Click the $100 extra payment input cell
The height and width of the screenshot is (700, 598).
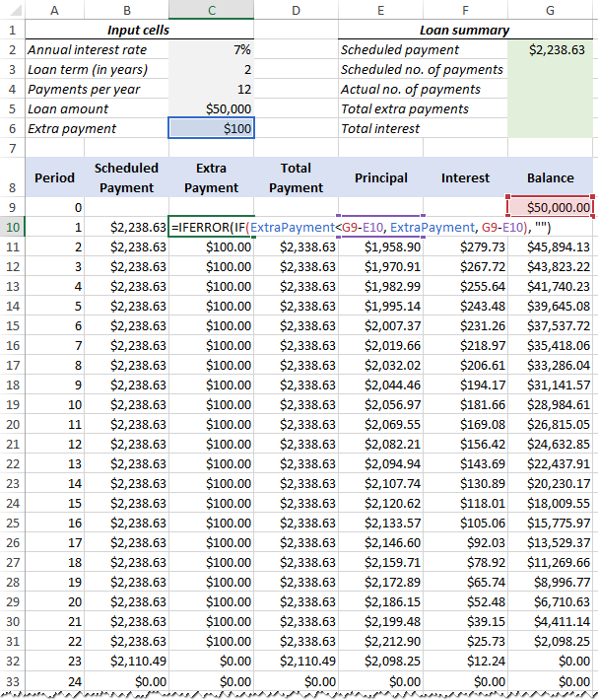pyautogui.click(x=211, y=128)
